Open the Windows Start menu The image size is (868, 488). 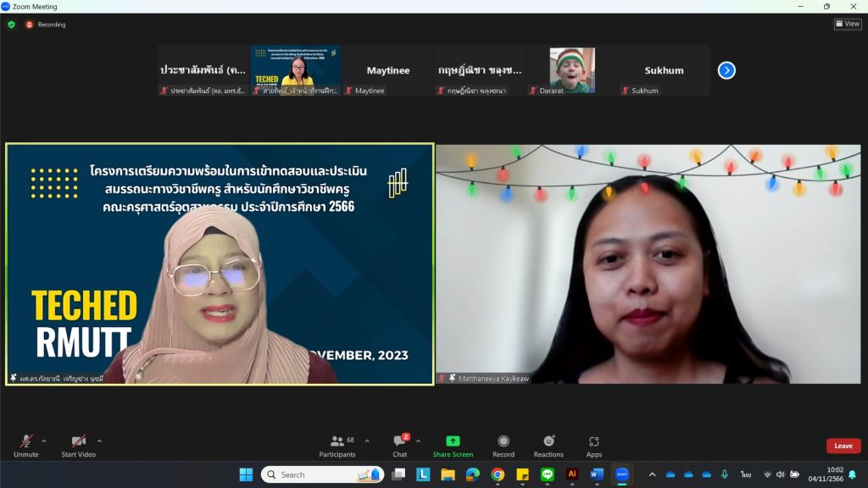click(x=246, y=474)
